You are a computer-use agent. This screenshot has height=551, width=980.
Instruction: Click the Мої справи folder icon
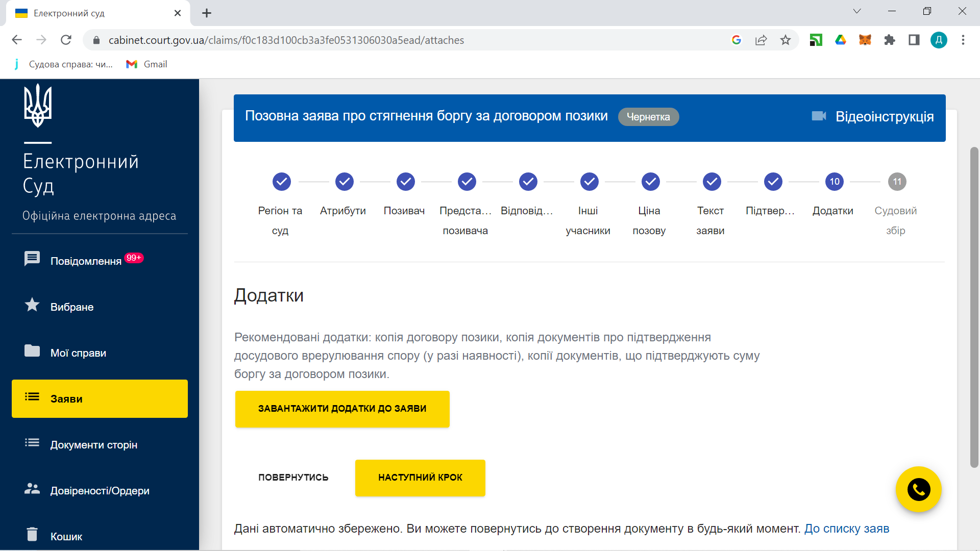coord(32,351)
